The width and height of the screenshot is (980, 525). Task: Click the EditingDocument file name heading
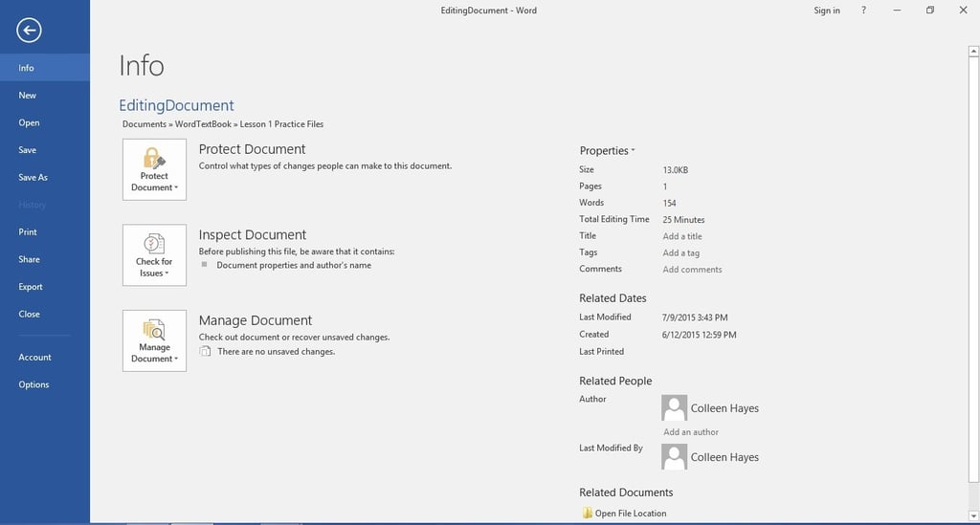(x=176, y=105)
